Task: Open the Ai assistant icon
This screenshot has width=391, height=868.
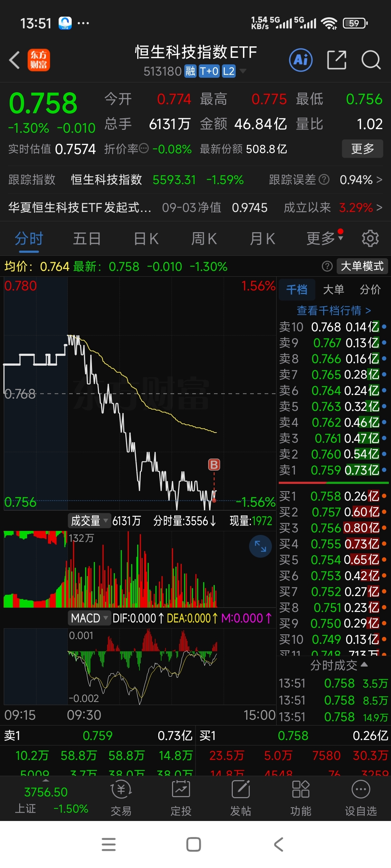Action: pos(301,60)
